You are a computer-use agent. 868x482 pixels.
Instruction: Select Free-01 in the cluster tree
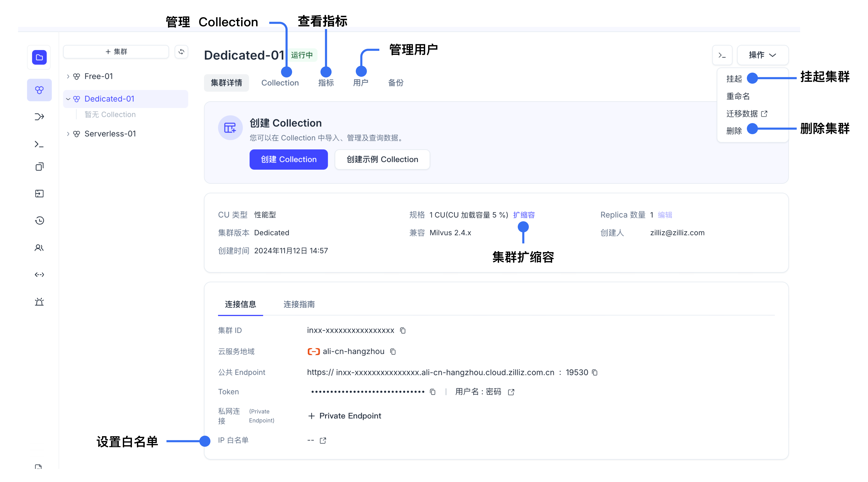coord(98,76)
